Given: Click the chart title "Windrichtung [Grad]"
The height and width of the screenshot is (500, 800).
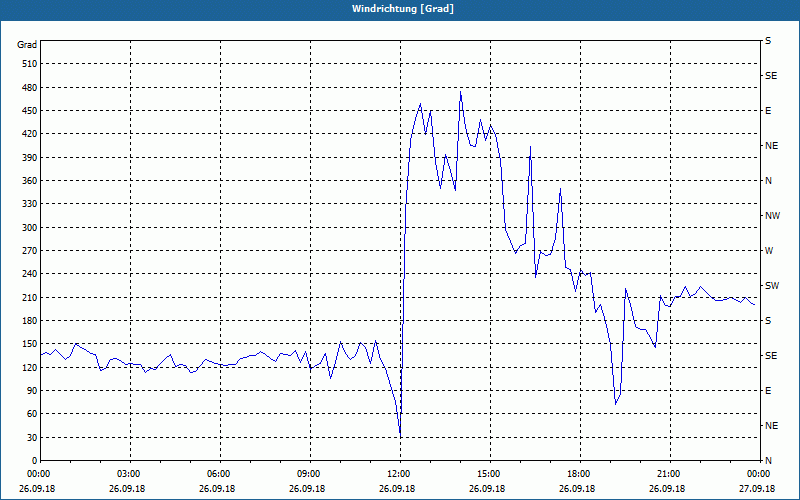Looking at the screenshot, I should click(x=403, y=9).
